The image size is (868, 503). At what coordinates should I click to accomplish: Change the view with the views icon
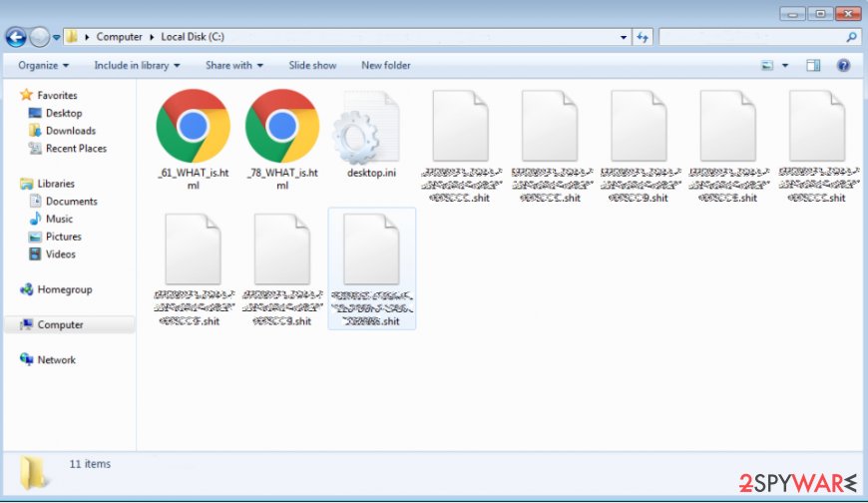tap(767, 66)
